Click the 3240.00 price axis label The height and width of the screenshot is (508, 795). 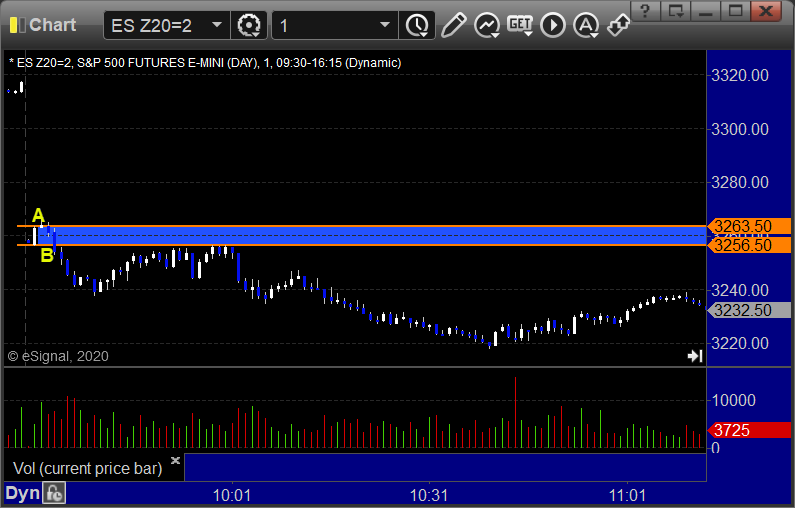coord(740,291)
